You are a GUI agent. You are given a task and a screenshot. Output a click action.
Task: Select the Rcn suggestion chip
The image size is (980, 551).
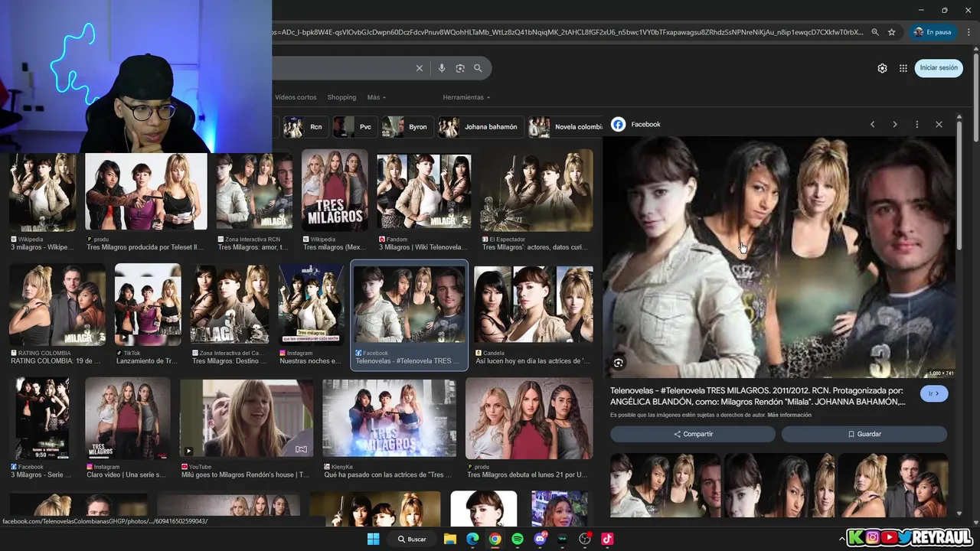coord(305,127)
